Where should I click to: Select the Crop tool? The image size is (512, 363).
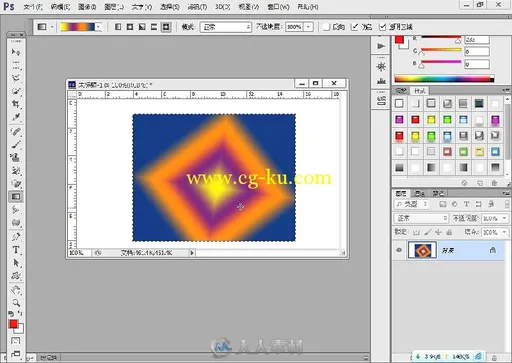point(16,104)
